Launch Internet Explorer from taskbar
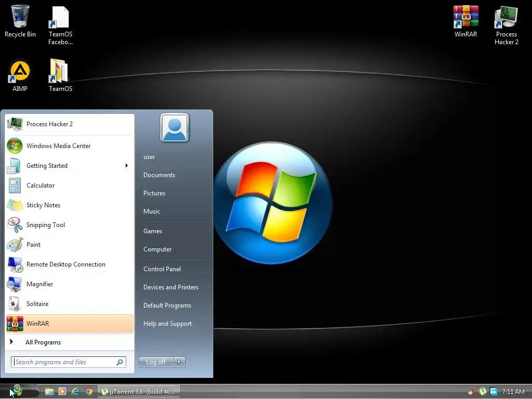This screenshot has height=399, width=532. [x=75, y=392]
